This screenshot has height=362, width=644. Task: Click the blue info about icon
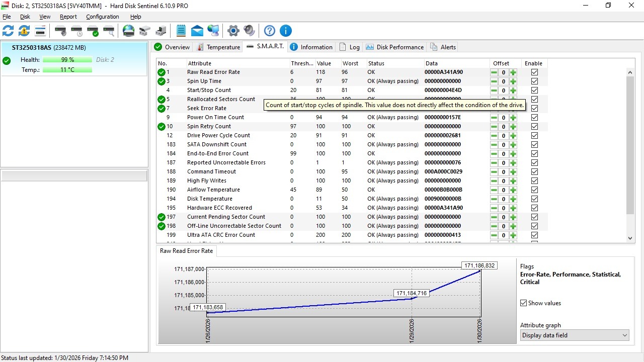[x=286, y=31]
